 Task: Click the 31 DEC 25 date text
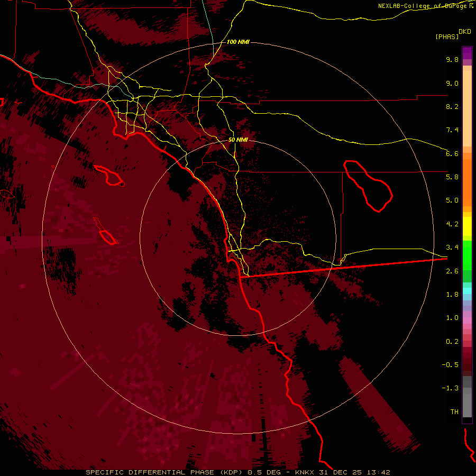pyautogui.click(x=341, y=472)
